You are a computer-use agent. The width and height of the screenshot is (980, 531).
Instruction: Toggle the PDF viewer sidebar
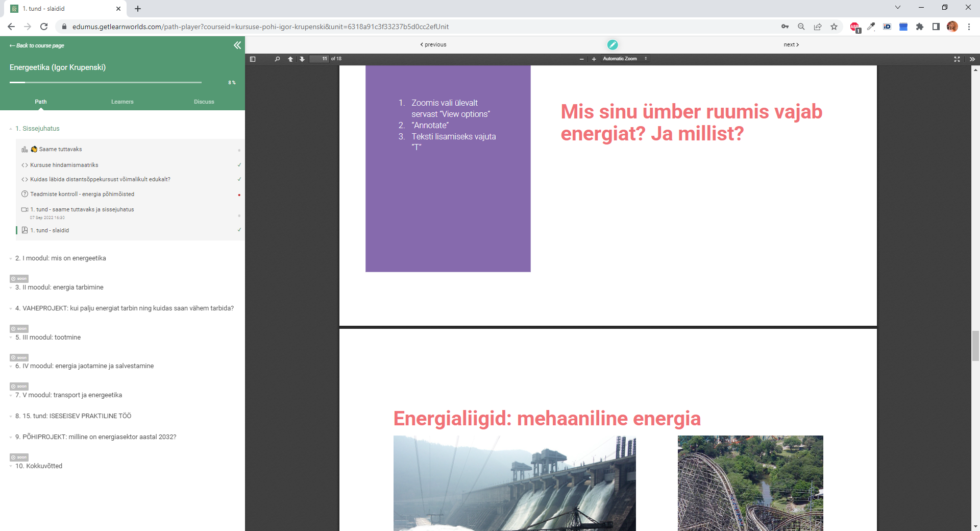(x=253, y=59)
